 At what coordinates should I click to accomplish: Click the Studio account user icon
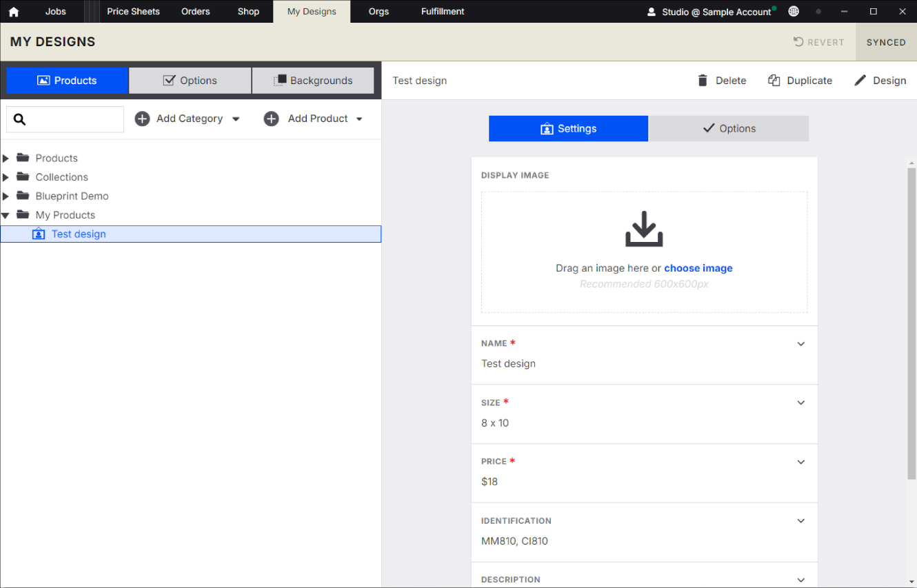tap(652, 12)
